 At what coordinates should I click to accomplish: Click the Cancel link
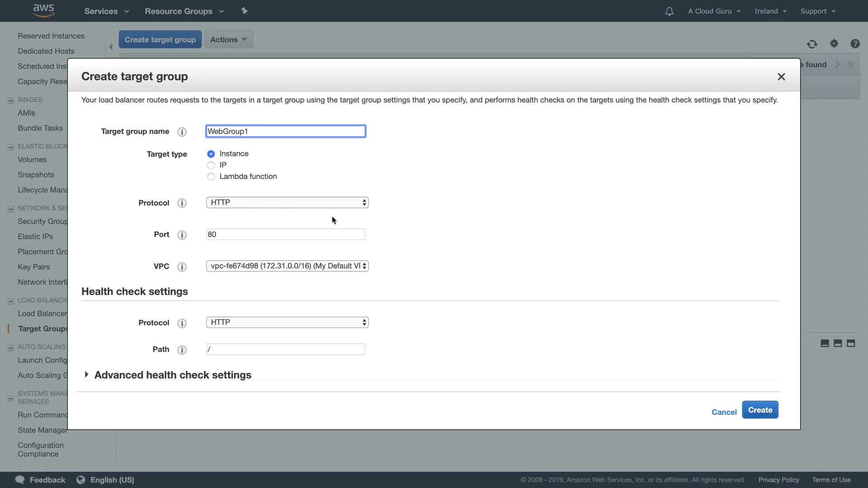point(724,412)
